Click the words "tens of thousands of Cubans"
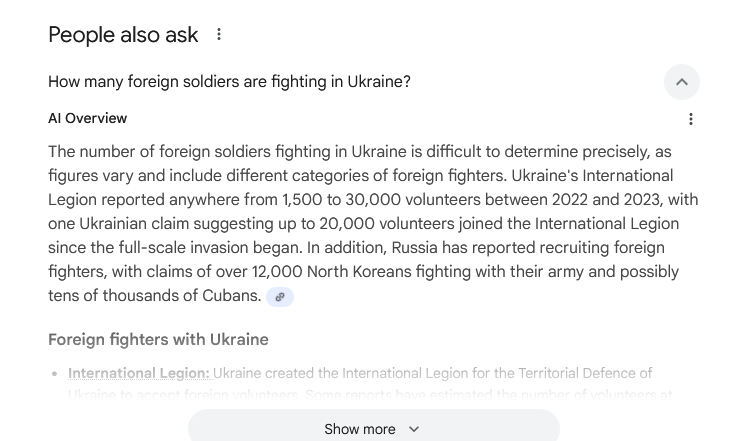The image size is (752, 441). pos(154,296)
